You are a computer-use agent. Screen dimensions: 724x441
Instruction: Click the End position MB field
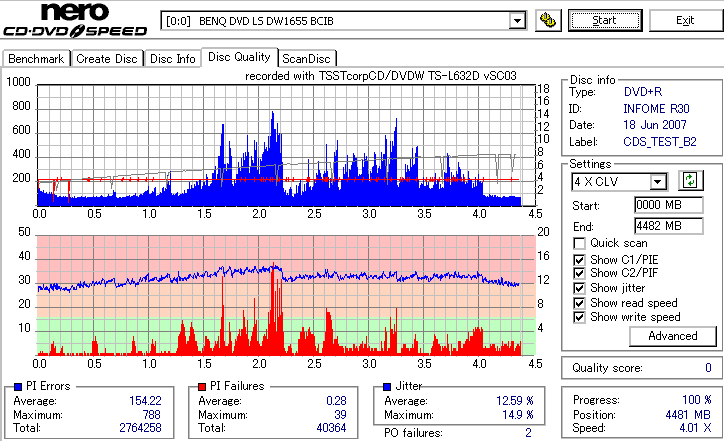point(669,226)
